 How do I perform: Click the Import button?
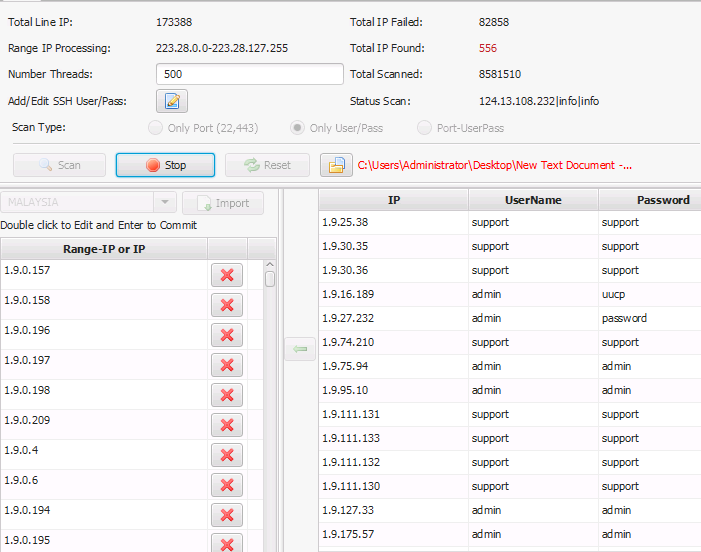223,203
